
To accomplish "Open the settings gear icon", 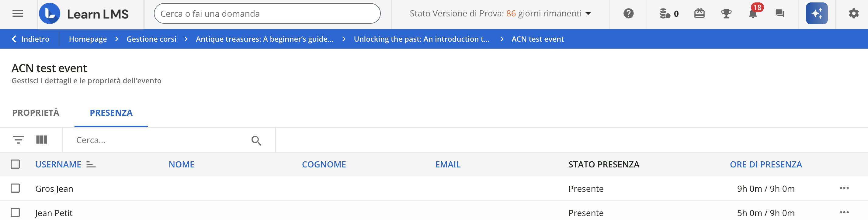I will pos(853,14).
